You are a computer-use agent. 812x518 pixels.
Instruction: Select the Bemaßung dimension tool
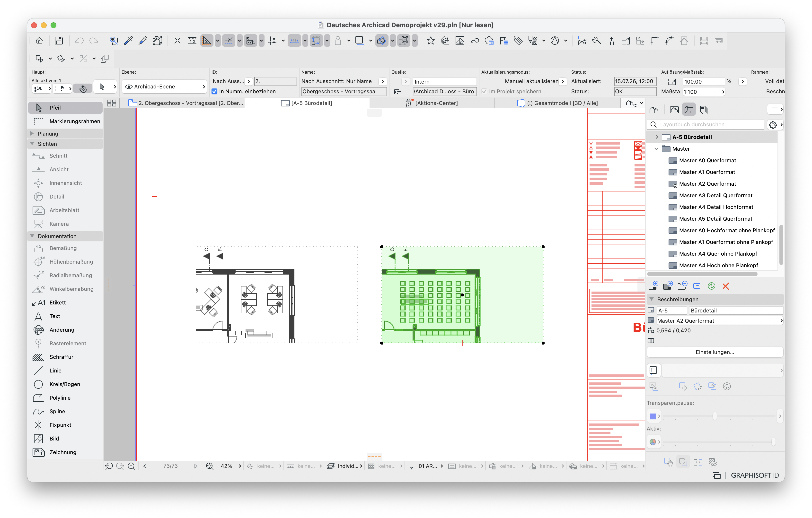tap(65, 248)
